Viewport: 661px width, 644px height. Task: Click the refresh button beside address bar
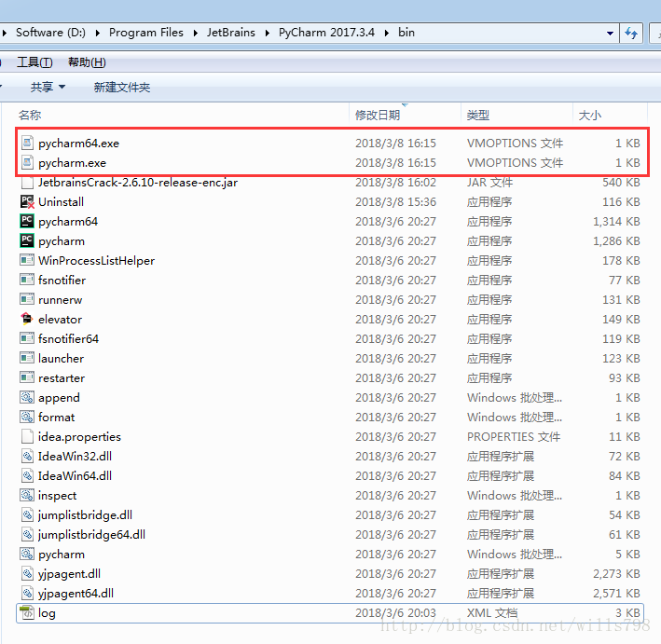631,33
